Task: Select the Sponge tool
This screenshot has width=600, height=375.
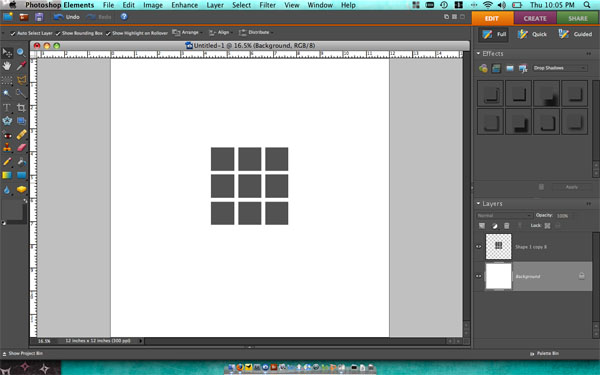Action: coord(21,189)
